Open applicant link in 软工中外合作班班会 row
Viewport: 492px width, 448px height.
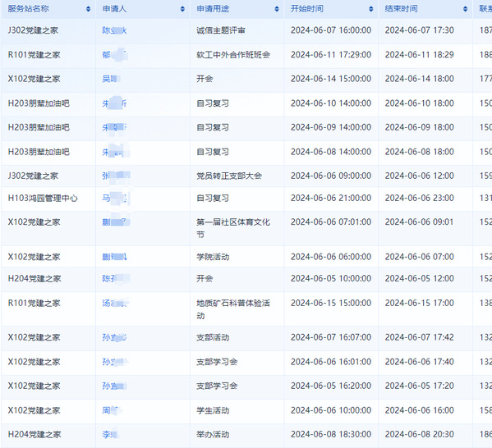[114, 55]
